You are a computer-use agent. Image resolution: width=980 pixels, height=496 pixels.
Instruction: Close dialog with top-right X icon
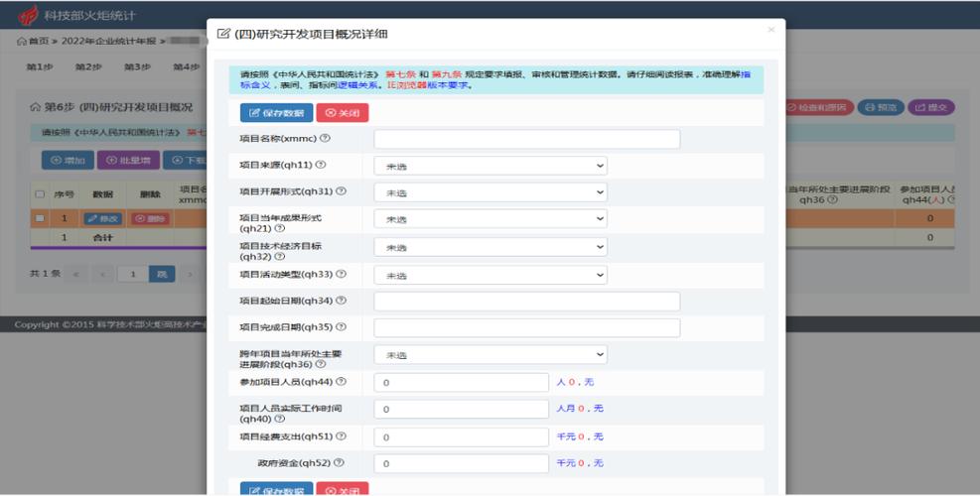point(770,31)
